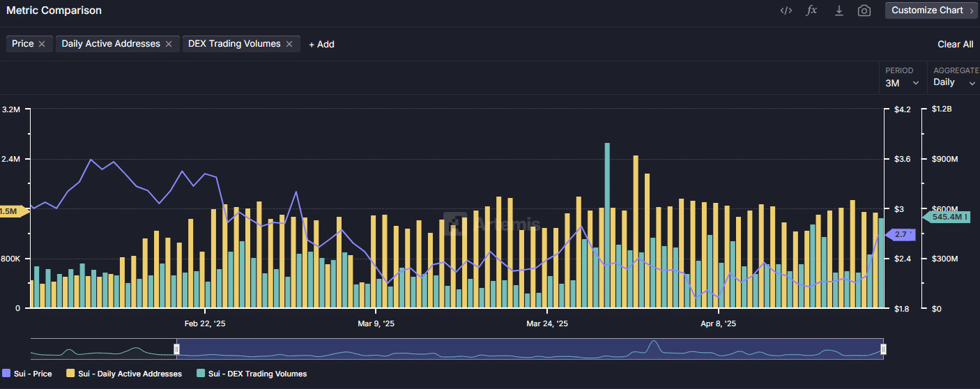Viewport: 980px width, 389px height.
Task: Toggle Sui - Daily Active Addresses legend
Action: coord(124,374)
